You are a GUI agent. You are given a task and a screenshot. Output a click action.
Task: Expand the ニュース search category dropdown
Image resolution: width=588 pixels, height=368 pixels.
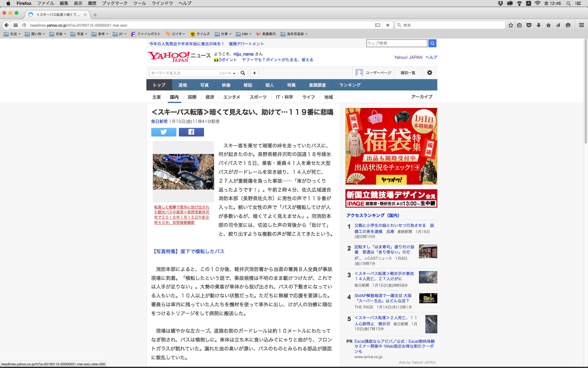227,73
